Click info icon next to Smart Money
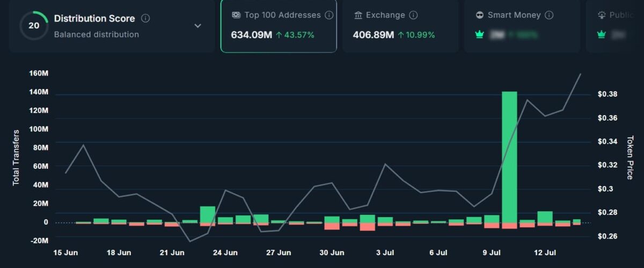Image resolution: width=644 pixels, height=268 pixels. 548,16
